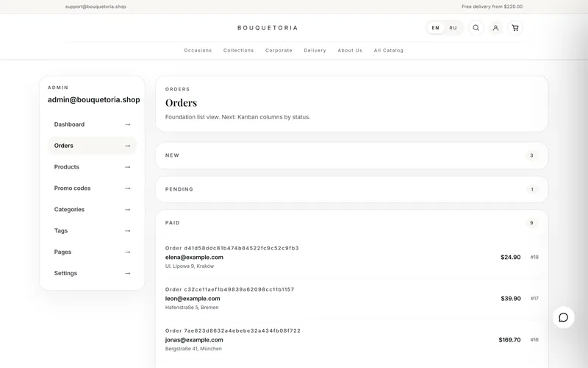Open Tags in admin sidebar
The image size is (588, 368).
click(92, 231)
